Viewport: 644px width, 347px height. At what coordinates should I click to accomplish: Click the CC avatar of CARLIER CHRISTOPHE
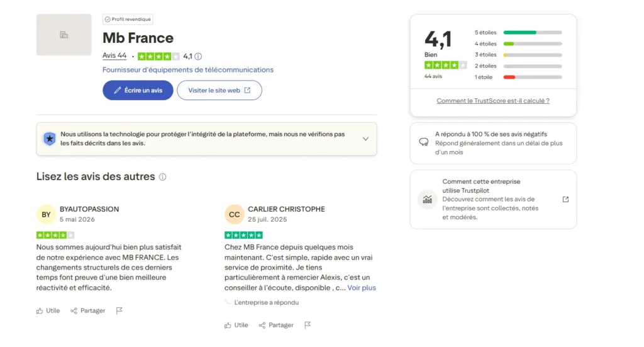(x=234, y=214)
